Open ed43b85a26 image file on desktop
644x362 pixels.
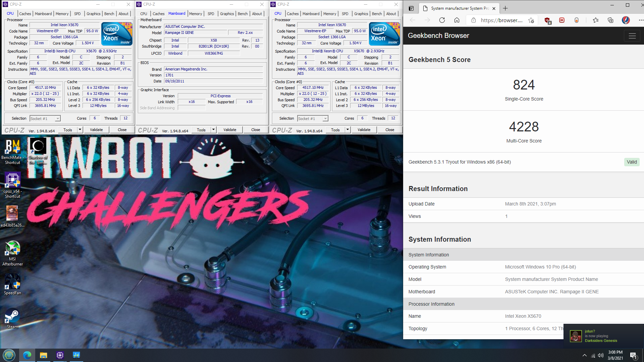pyautogui.click(x=12, y=216)
